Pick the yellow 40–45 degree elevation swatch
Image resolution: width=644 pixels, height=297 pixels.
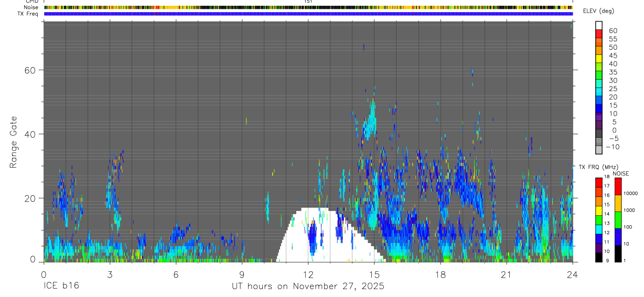[x=599, y=59]
